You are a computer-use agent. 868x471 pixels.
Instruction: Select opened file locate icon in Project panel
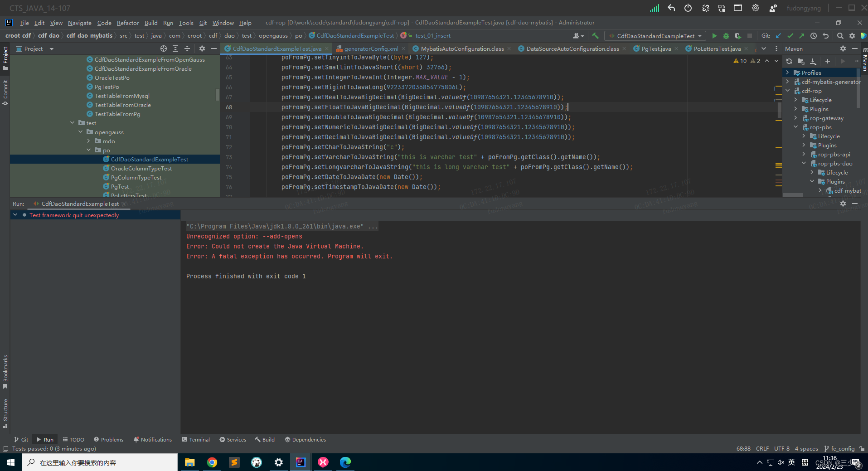pos(164,49)
